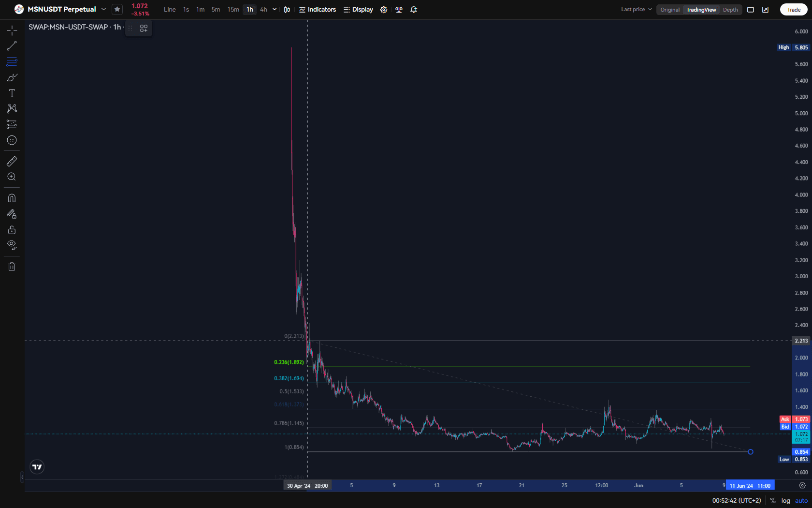Viewport: 812px width, 508px height.
Task: Click the 1(0.854) Fib level label
Action: click(294, 447)
